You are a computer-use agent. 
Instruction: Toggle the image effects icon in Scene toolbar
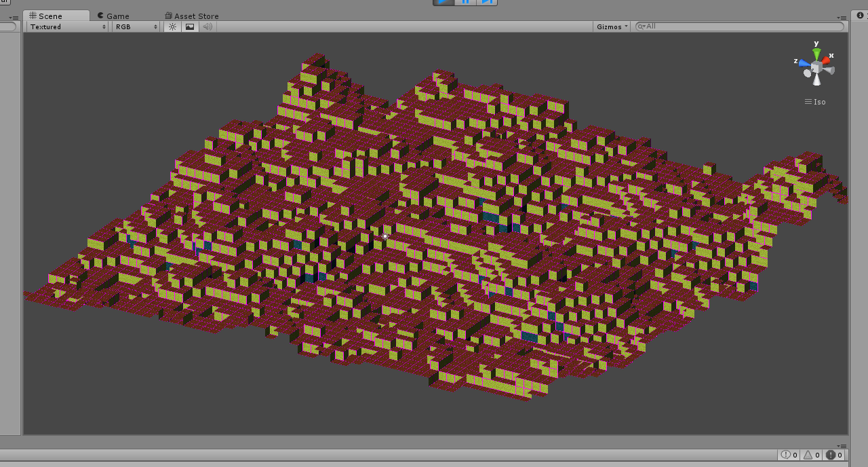pos(189,26)
